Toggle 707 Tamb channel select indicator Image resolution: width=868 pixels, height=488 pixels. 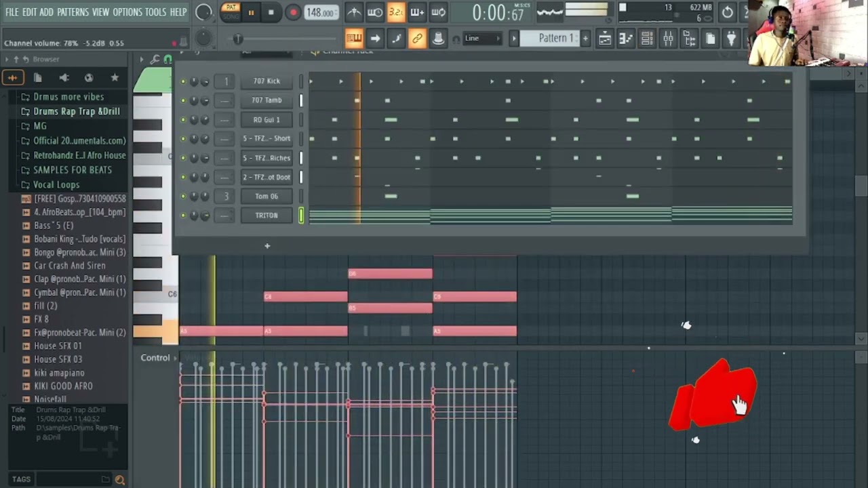point(301,100)
